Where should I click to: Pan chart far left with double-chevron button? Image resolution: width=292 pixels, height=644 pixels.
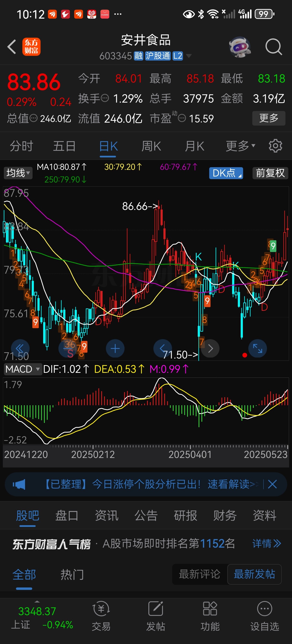point(20,348)
